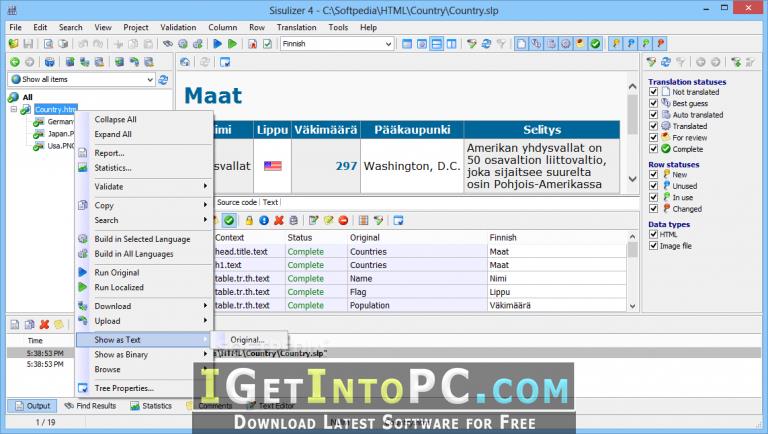Open the Finnish language dropdown
Image resolution: width=768 pixels, height=434 pixels.
(388, 44)
